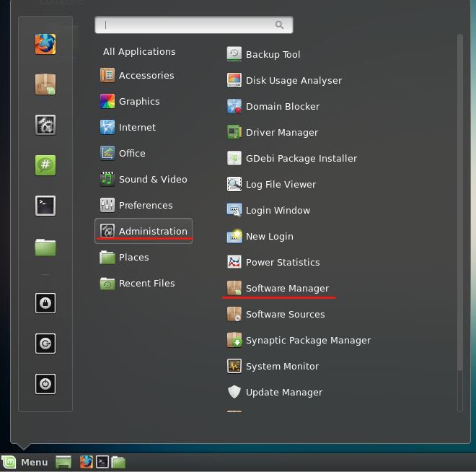Click the Menu button on the panel
Viewport: 476px width, 472px height.
click(x=25, y=463)
